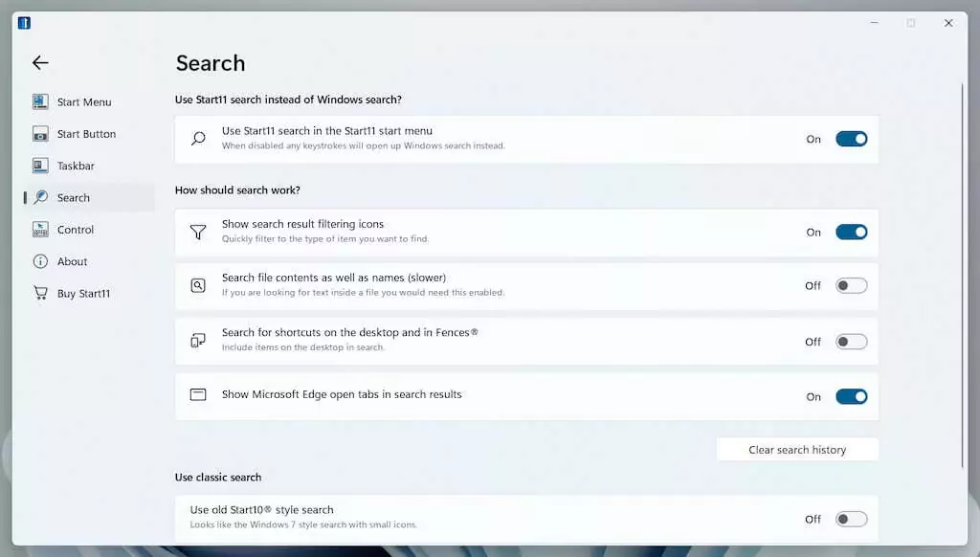
Task: Click the Start Button sidebar icon
Action: pos(40,134)
